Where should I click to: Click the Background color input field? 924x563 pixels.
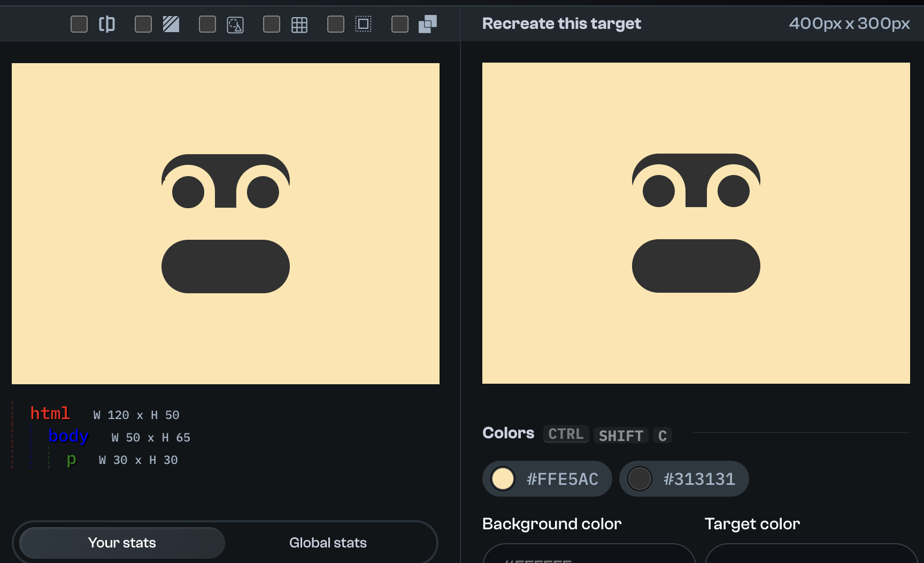tap(588, 557)
